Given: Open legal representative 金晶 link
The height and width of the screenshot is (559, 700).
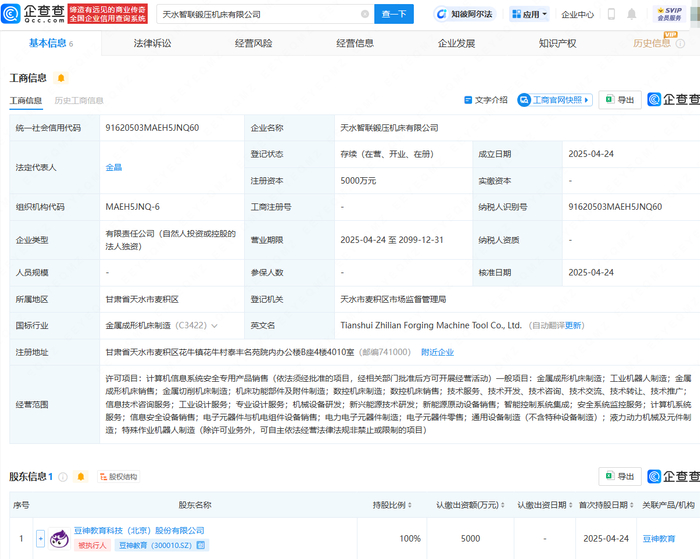Looking at the screenshot, I should tap(114, 168).
